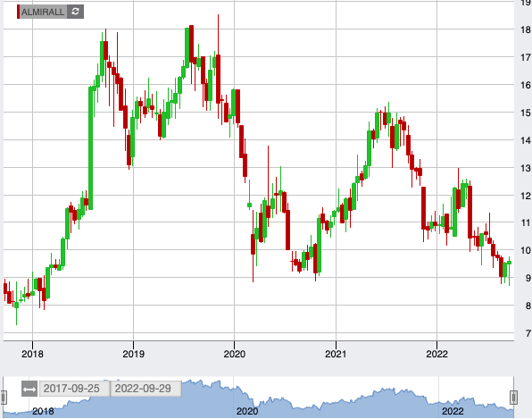
Task: Click the 2022 label on main axis
Action: click(437, 354)
